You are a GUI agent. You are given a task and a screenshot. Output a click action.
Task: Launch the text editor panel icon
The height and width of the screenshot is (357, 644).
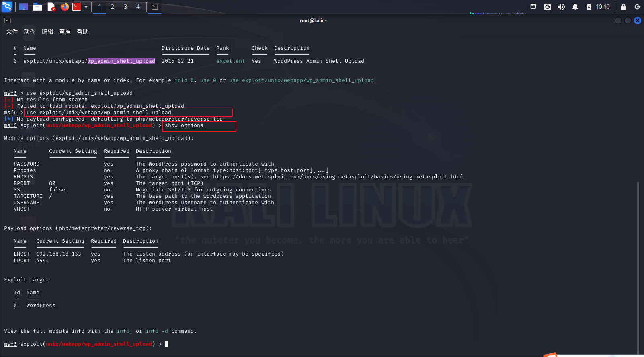pyautogui.click(x=51, y=7)
